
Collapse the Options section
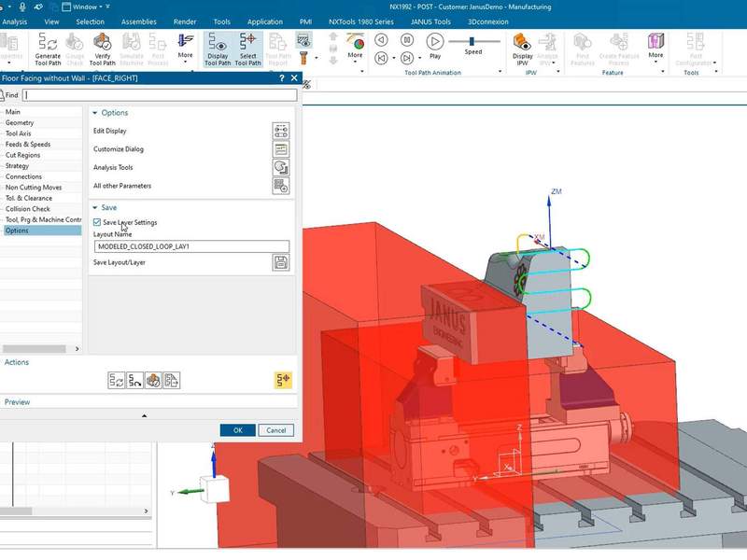coord(95,113)
